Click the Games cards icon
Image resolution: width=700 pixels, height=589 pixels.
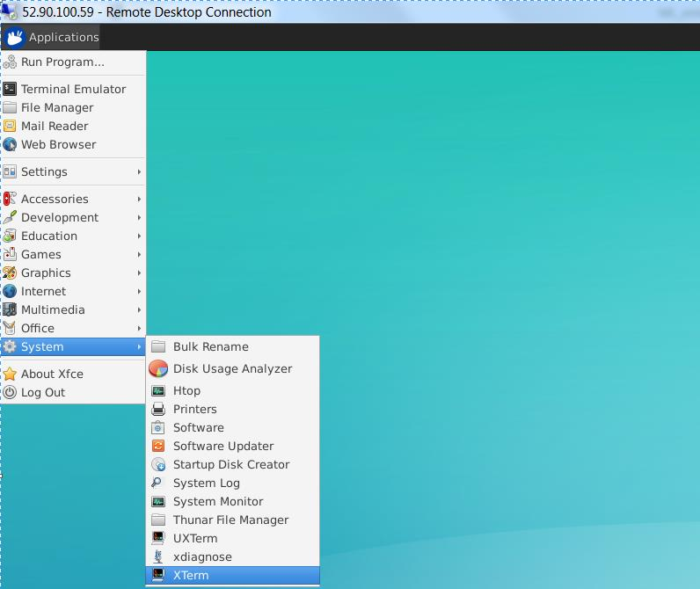coord(10,254)
